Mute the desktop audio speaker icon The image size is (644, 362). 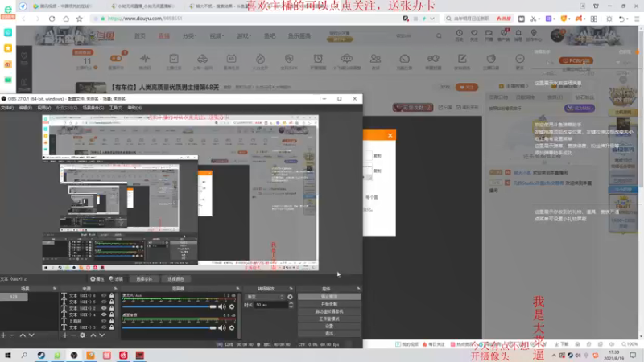[x=222, y=327]
